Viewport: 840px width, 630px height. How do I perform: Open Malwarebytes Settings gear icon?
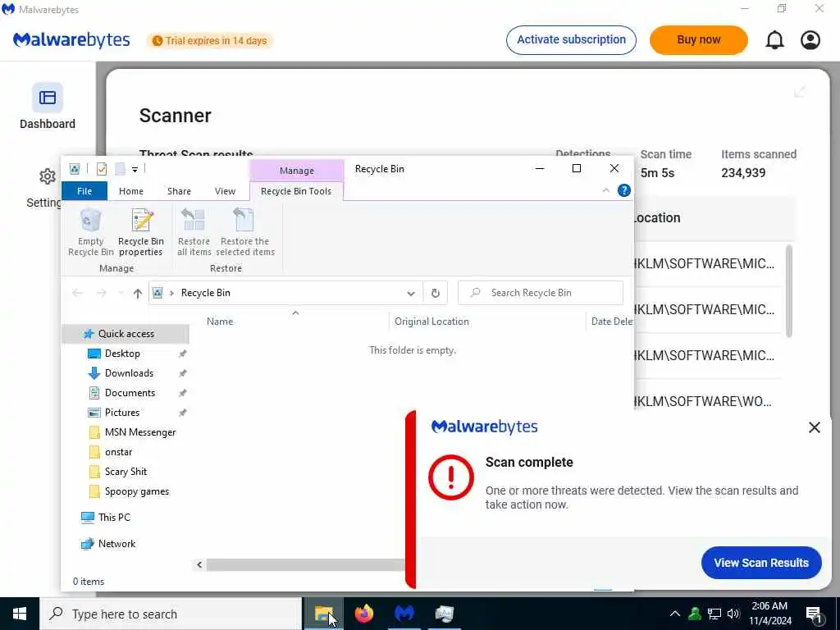pos(47,176)
